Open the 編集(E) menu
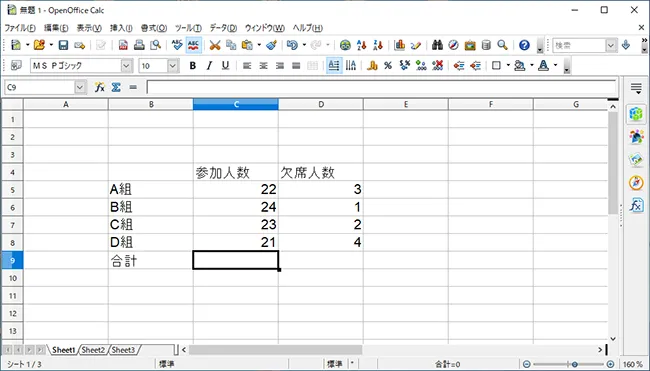The width and height of the screenshot is (650, 371). [56, 28]
